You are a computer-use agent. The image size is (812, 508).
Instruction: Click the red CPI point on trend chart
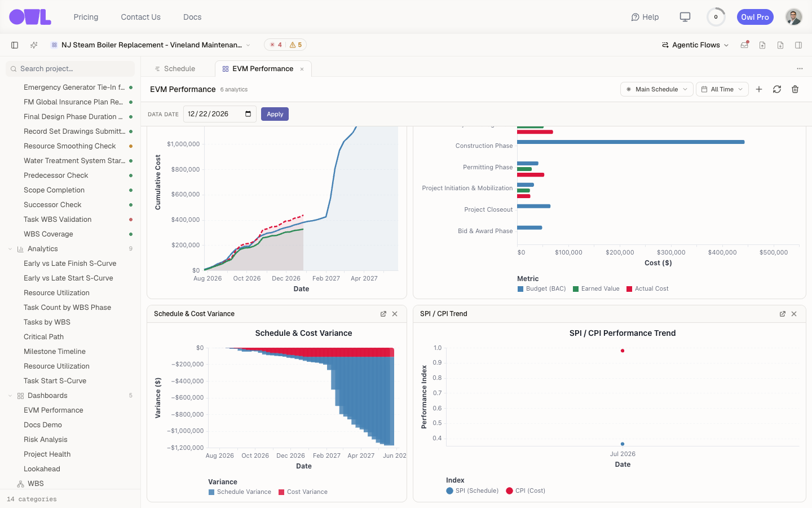tap(623, 351)
